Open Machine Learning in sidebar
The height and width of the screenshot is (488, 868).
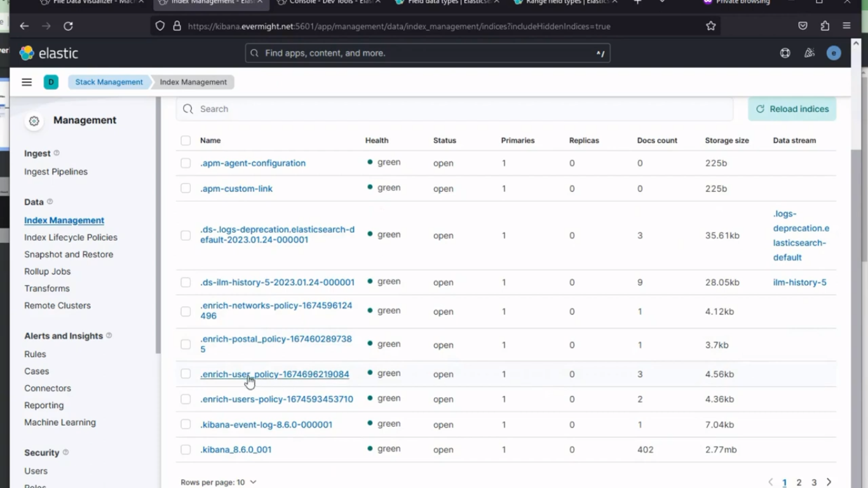click(x=60, y=423)
